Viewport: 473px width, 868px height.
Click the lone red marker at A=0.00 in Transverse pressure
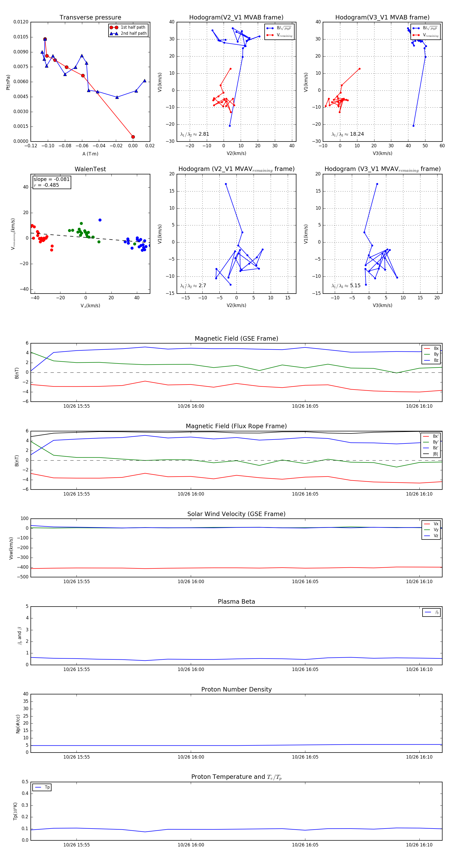click(x=133, y=137)
